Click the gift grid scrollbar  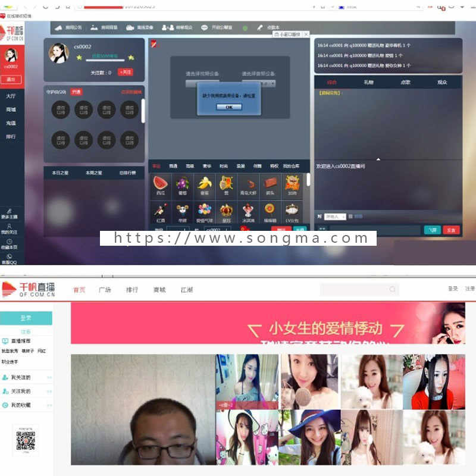pos(308,180)
